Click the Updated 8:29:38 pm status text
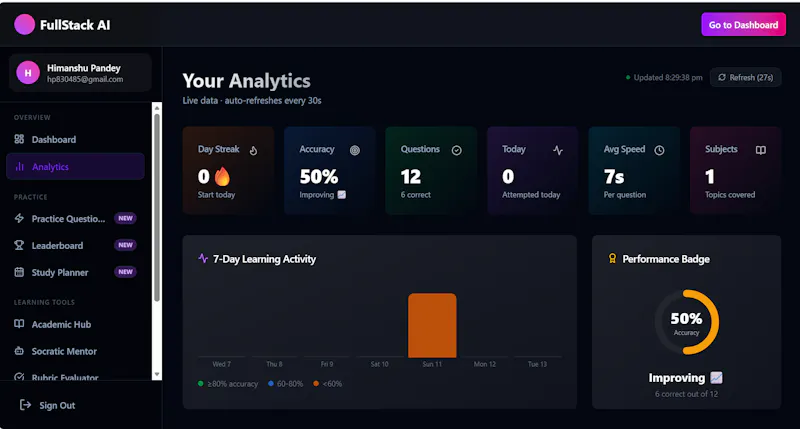Screen dimensions: 800x429 point(668,78)
